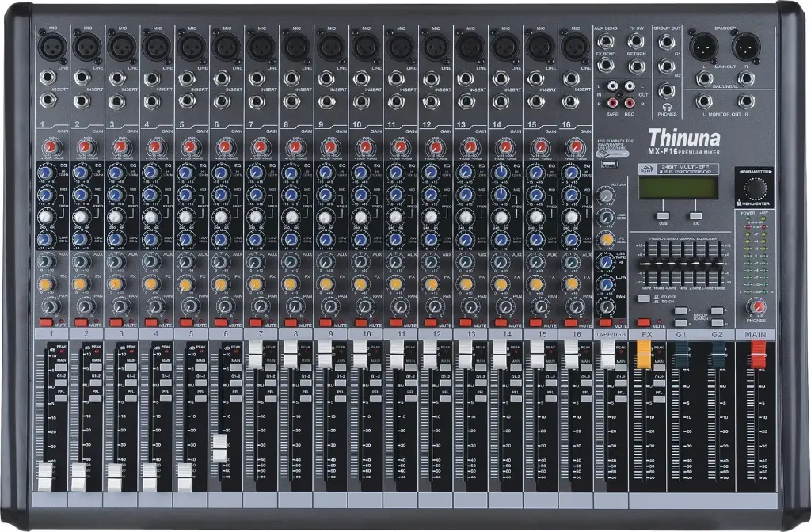Toggle the EQ ON/OFF button
The width and height of the screenshot is (811, 532).
coord(644,298)
